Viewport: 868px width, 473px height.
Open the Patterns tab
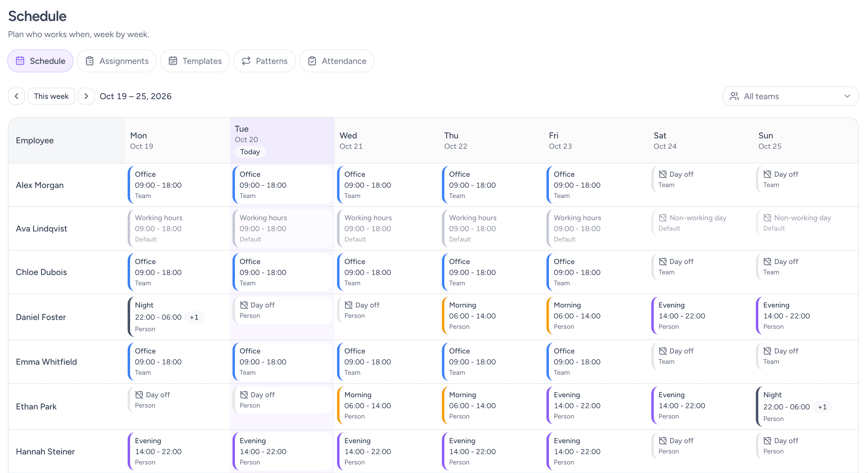coord(264,61)
